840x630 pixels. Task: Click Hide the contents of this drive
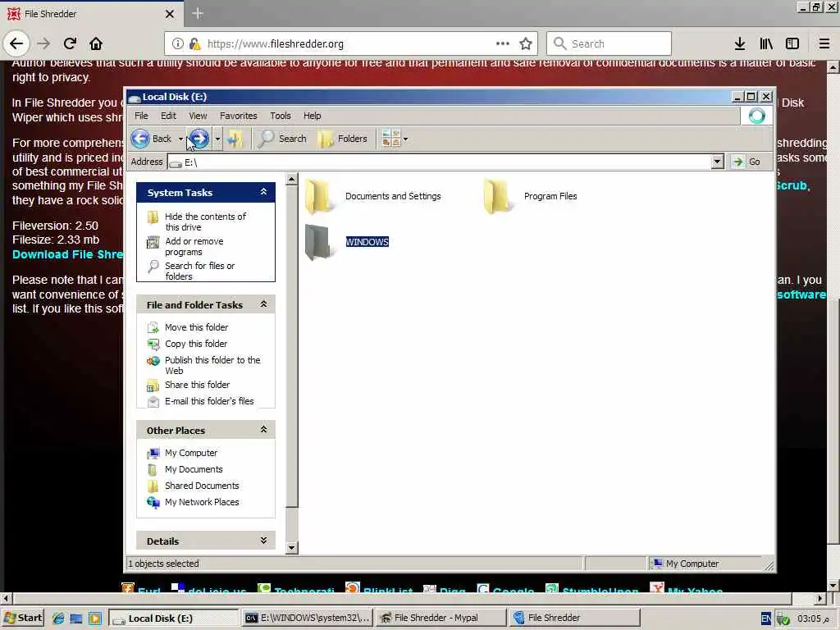[x=205, y=221]
